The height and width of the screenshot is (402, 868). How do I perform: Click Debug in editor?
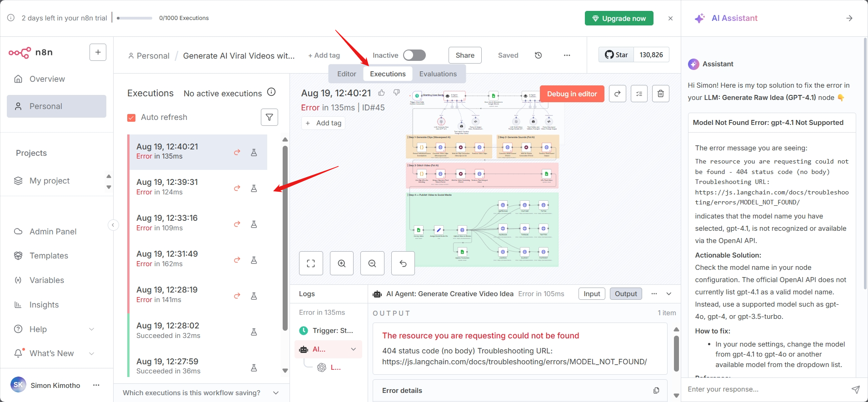(x=572, y=94)
